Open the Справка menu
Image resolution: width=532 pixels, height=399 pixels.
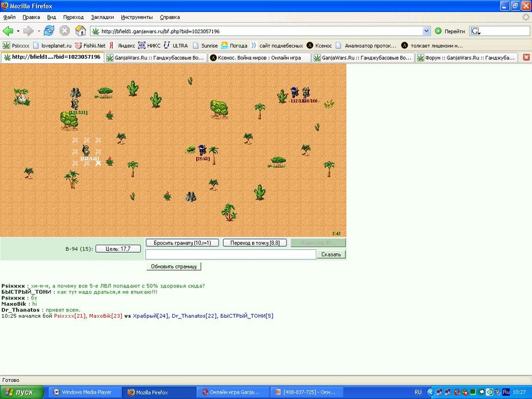pos(170,17)
